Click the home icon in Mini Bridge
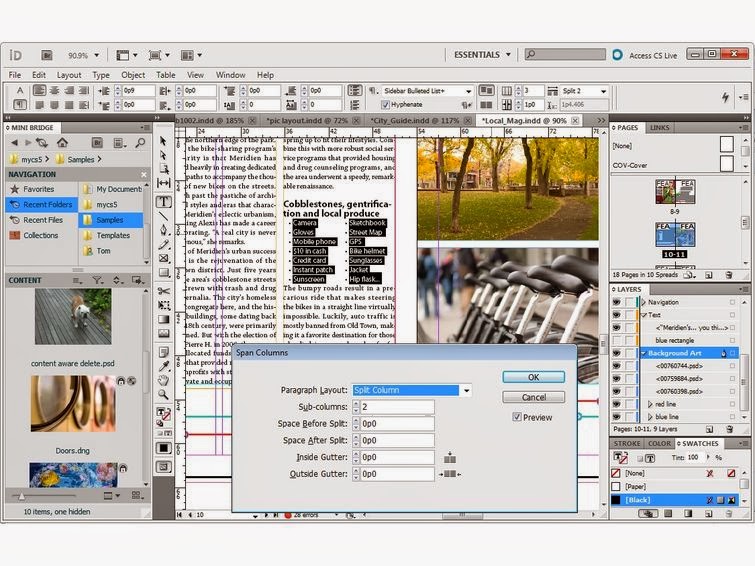This screenshot has height=566, width=755. (x=62, y=143)
